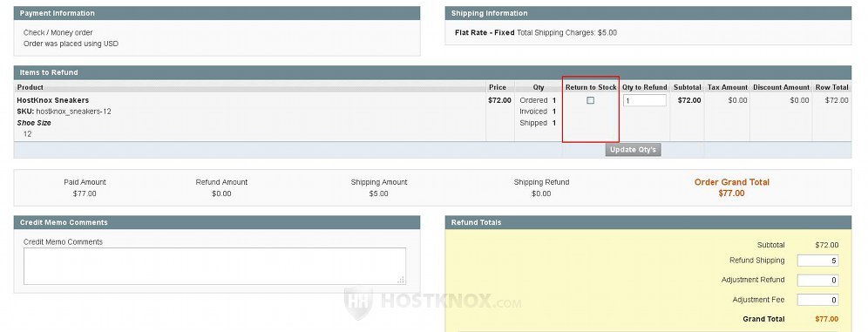Click the Adjustment Fee input field
This screenshot has height=332, width=868.
click(817, 300)
